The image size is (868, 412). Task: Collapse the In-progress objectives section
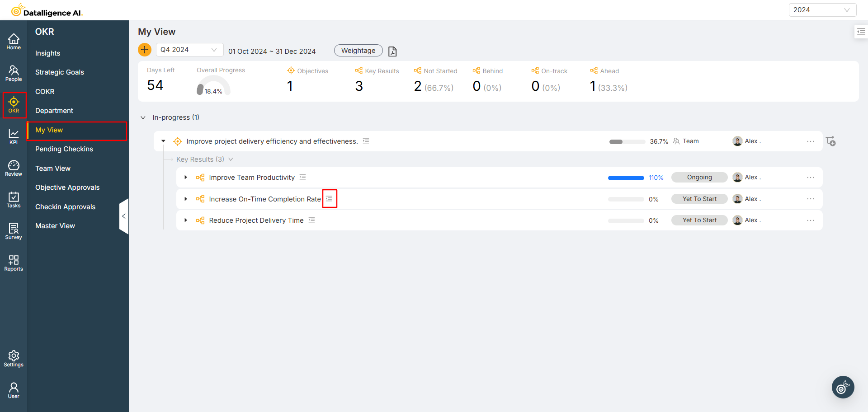(x=143, y=117)
